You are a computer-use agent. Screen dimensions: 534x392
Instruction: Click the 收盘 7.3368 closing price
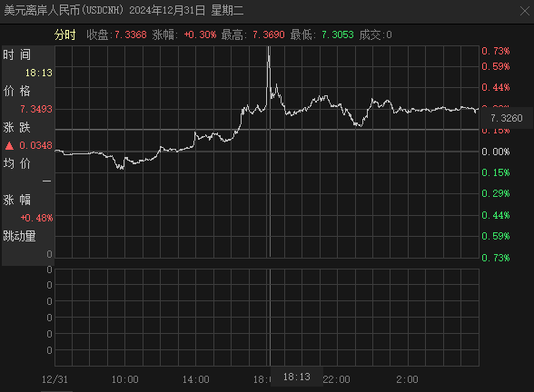[117, 34]
